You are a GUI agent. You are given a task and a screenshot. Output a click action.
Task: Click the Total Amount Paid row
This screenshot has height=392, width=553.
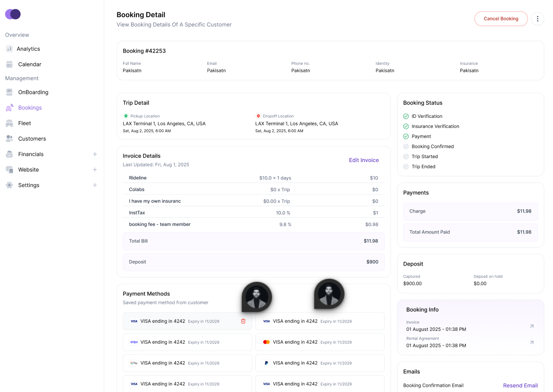coord(471,232)
